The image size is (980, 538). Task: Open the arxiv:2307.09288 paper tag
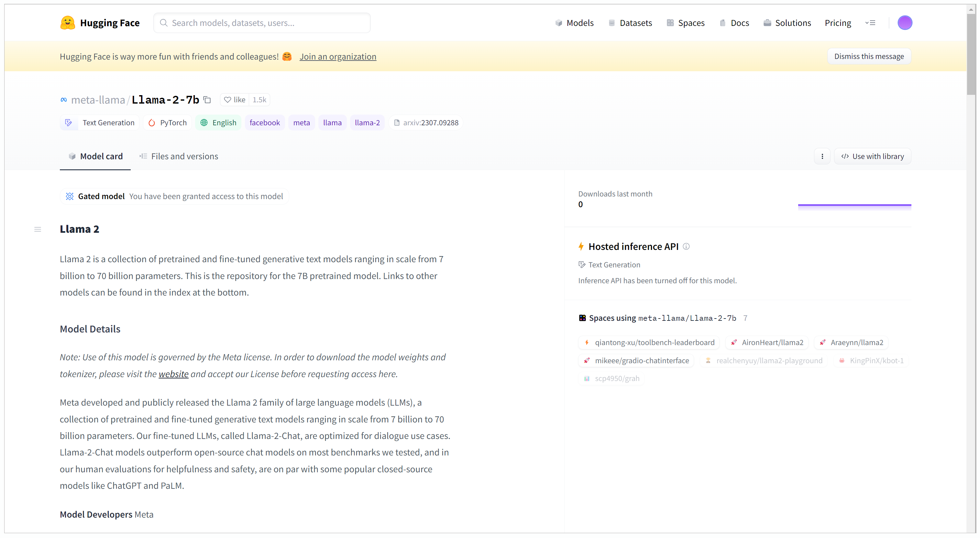click(x=426, y=123)
